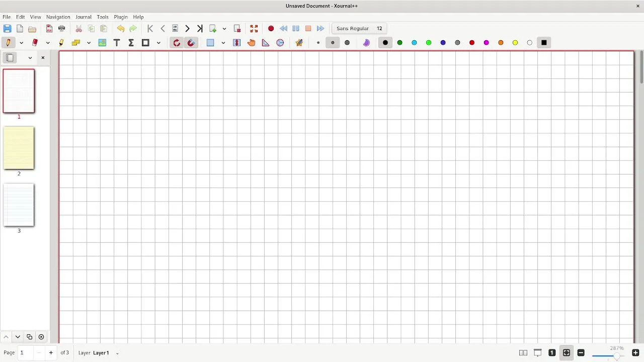Open the Navigation menu
The width and height of the screenshot is (644, 362).
pos(58,17)
